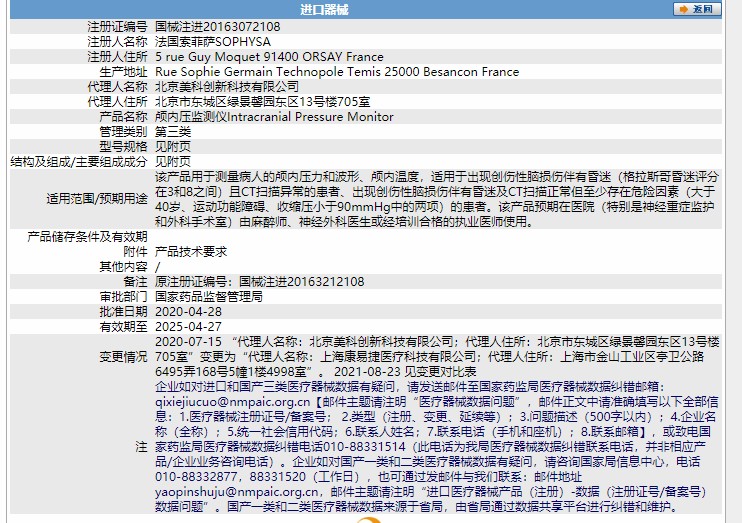Click the product name Intracranial Pressure Monitor
The image size is (742, 523).
[x=310, y=117]
